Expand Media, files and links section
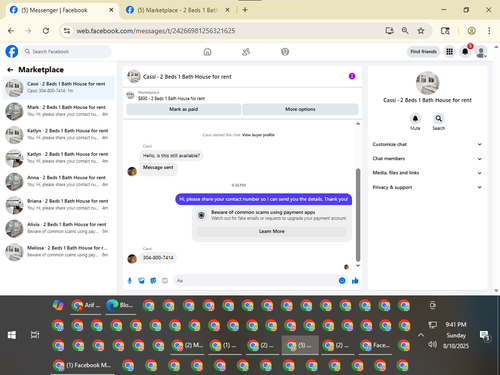This screenshot has width=500, height=375. [427, 173]
